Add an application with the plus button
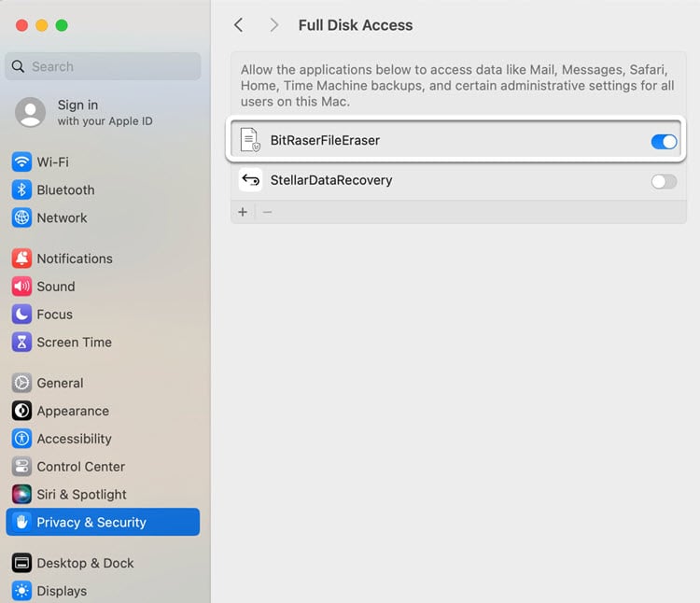Image resolution: width=700 pixels, height=603 pixels. pos(243,212)
